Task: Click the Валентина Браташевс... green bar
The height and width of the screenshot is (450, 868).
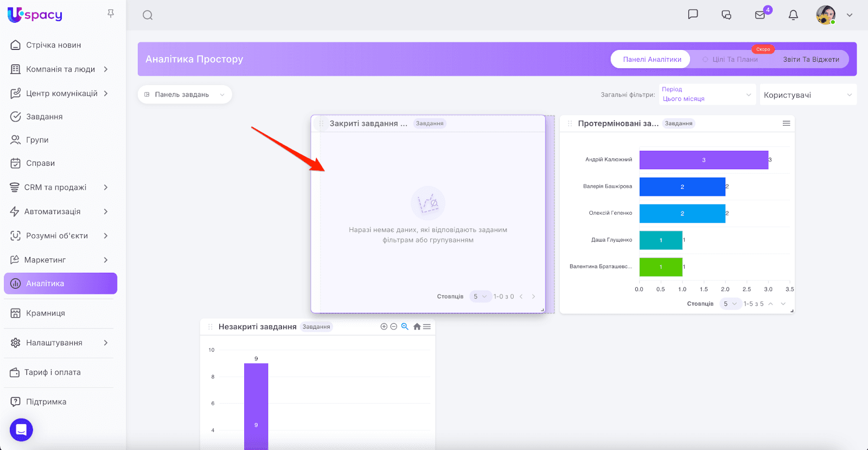Action: pyautogui.click(x=661, y=267)
